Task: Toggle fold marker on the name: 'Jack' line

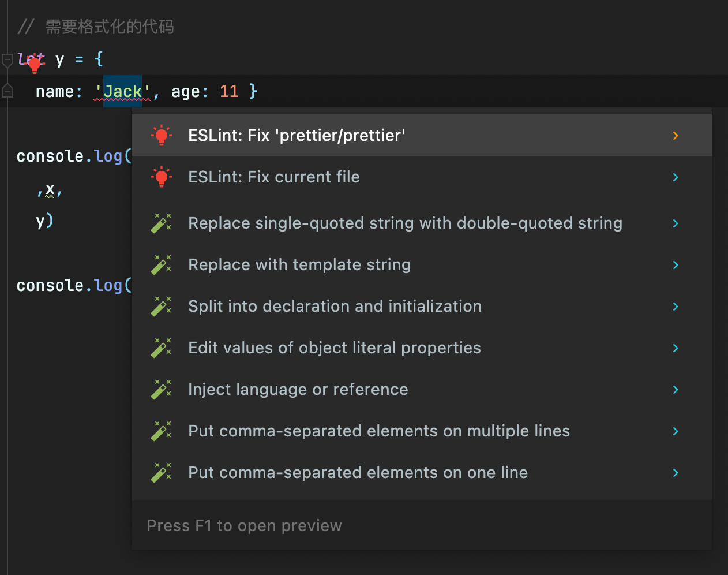Action: 7,91
